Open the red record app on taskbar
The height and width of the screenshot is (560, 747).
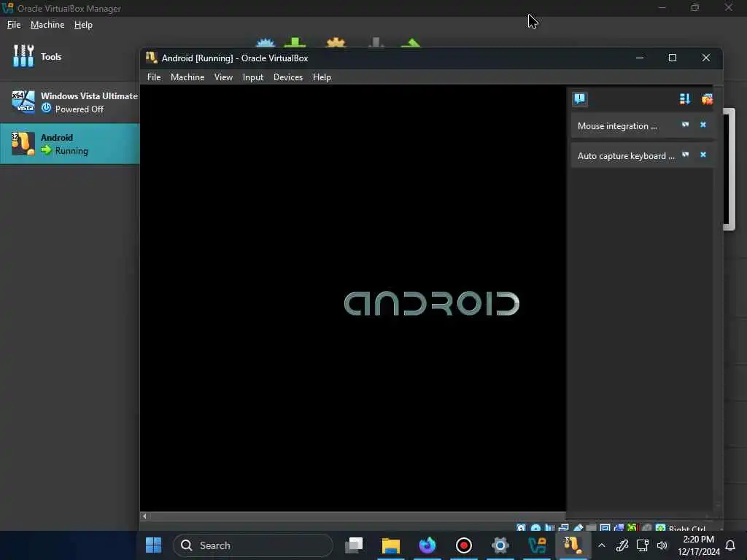click(463, 545)
